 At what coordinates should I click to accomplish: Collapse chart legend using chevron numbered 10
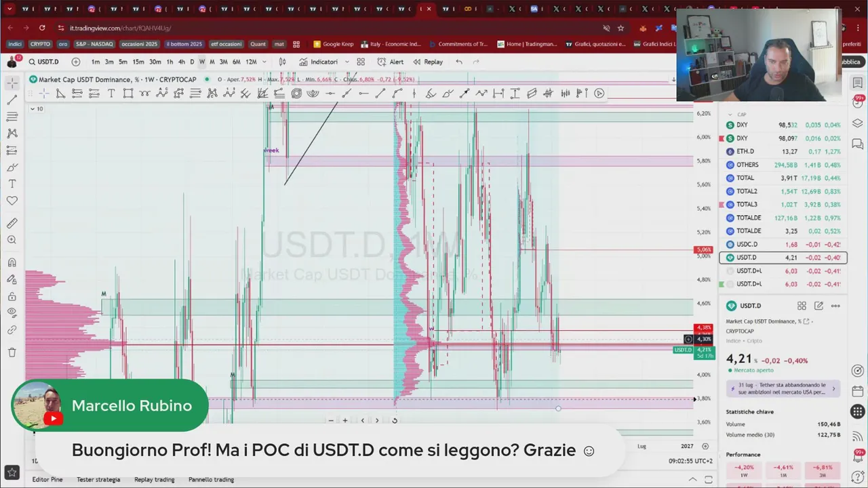coord(36,108)
